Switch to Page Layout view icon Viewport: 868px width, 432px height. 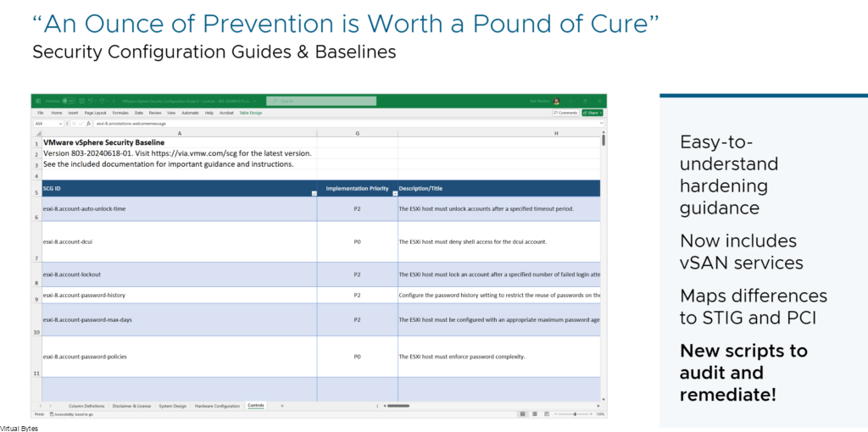[x=534, y=413]
